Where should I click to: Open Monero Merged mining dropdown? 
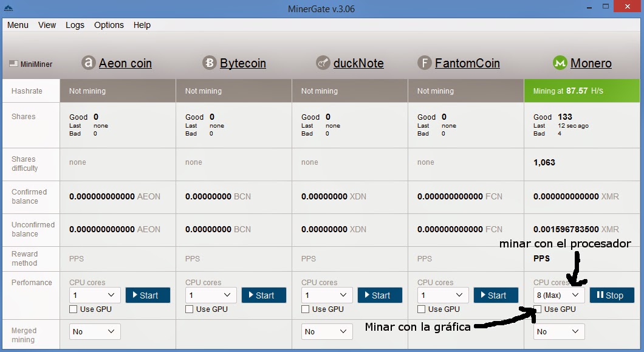click(559, 331)
